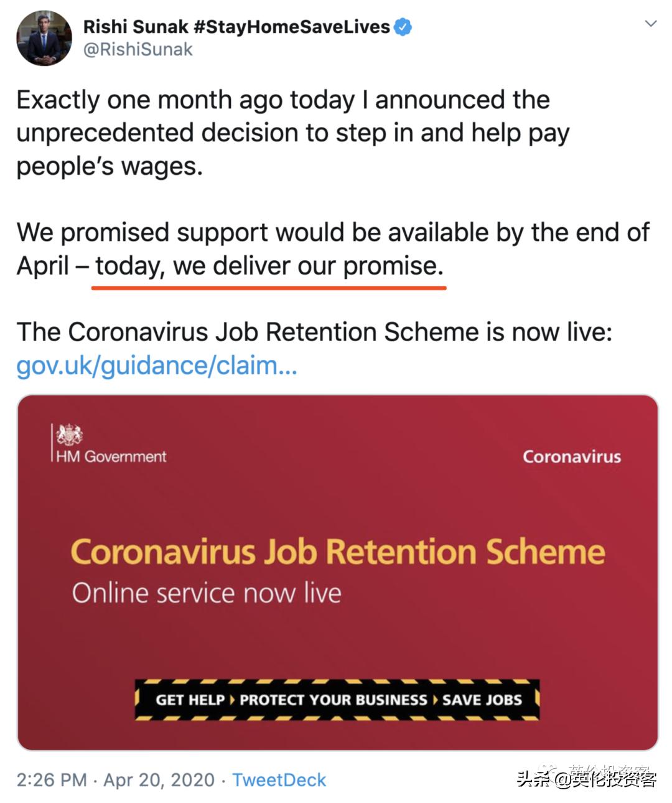Click the #StayHomeSaveLives hashtag in the name
The width and height of the screenshot is (672, 803).
coord(292,27)
